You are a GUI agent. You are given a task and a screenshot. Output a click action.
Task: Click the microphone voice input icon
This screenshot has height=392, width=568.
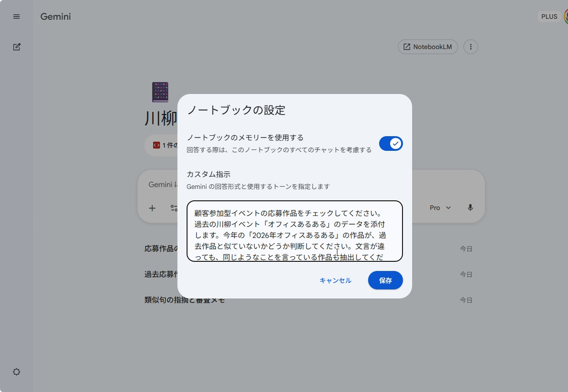point(470,208)
